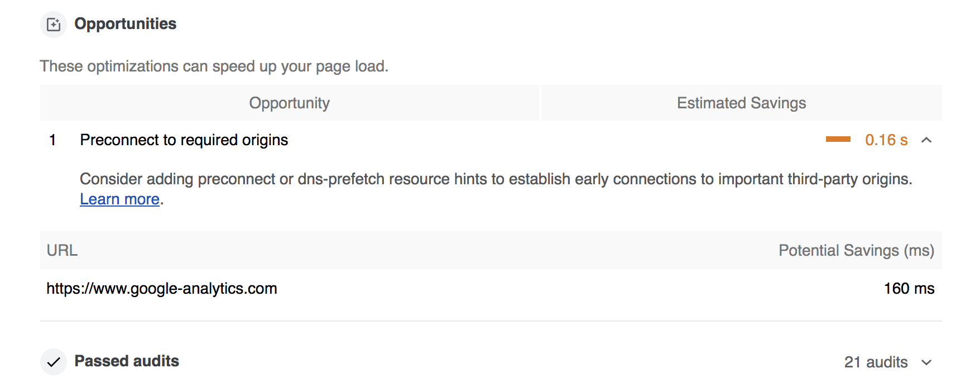Click the page load optimizations description
980x392 pixels.
[214, 66]
